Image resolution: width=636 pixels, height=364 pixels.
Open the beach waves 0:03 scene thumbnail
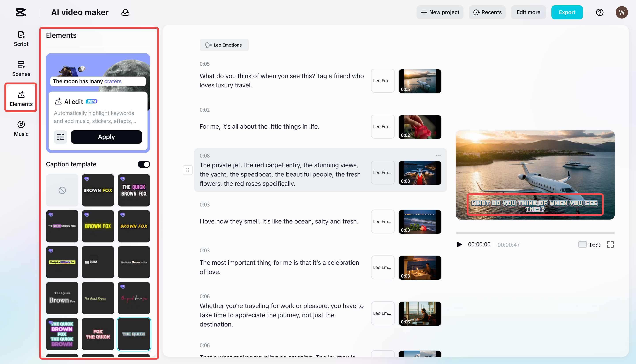(x=420, y=222)
